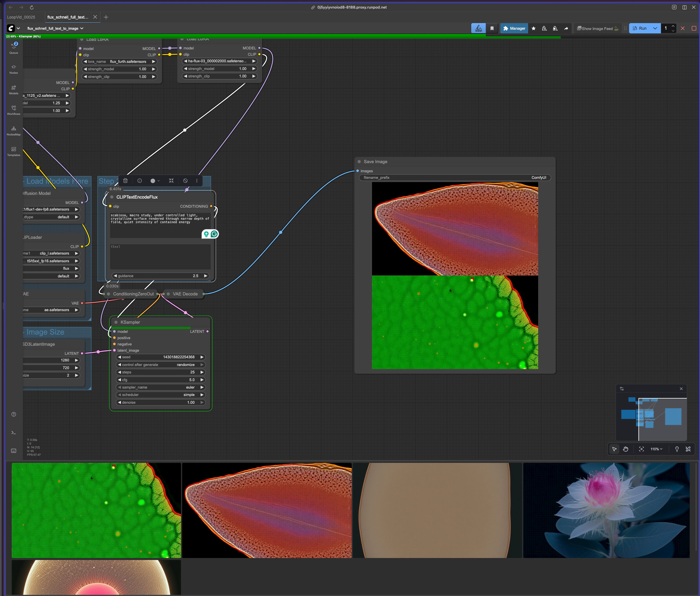Adjust the KSampler steps value
The image size is (700, 596).
click(160, 372)
